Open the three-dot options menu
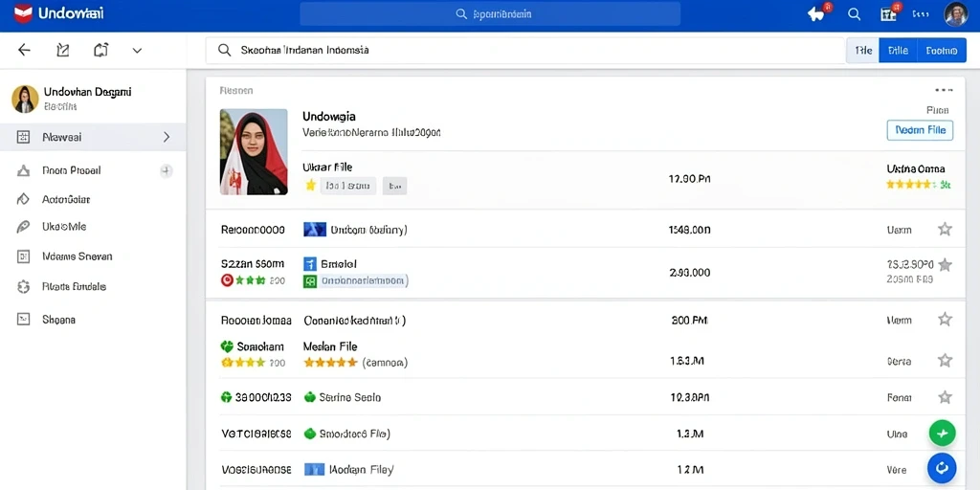 click(944, 90)
